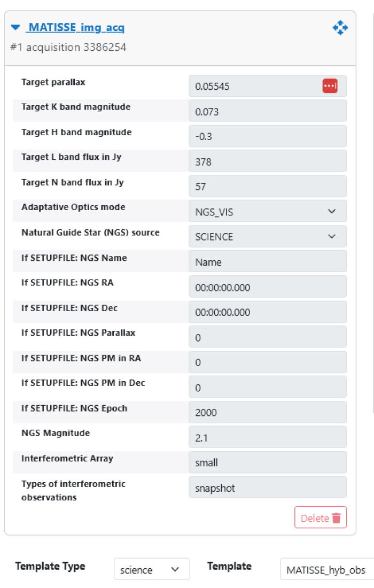Collapse the MATISSE_img_acq section triangle
This screenshot has height=588, width=374.
coord(15,27)
